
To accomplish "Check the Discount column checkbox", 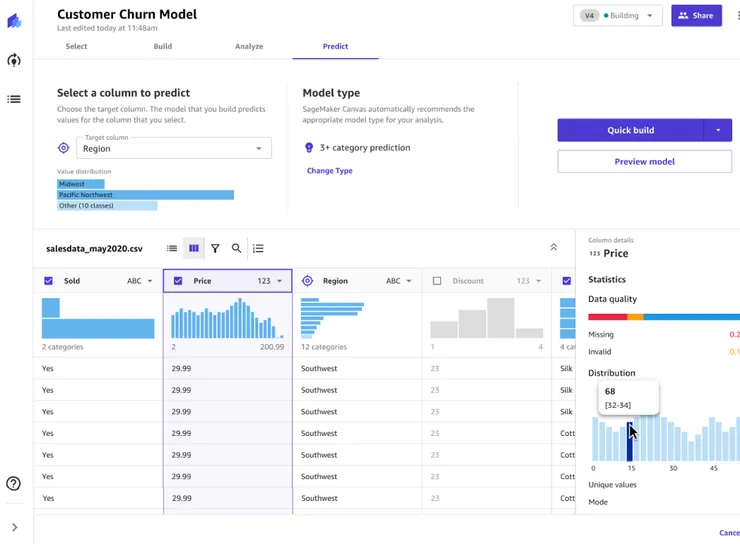I will (437, 281).
